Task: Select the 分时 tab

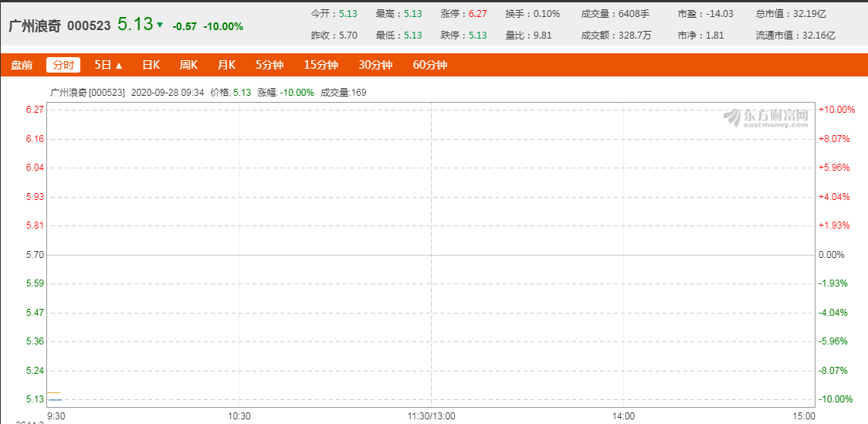Action: [x=63, y=66]
